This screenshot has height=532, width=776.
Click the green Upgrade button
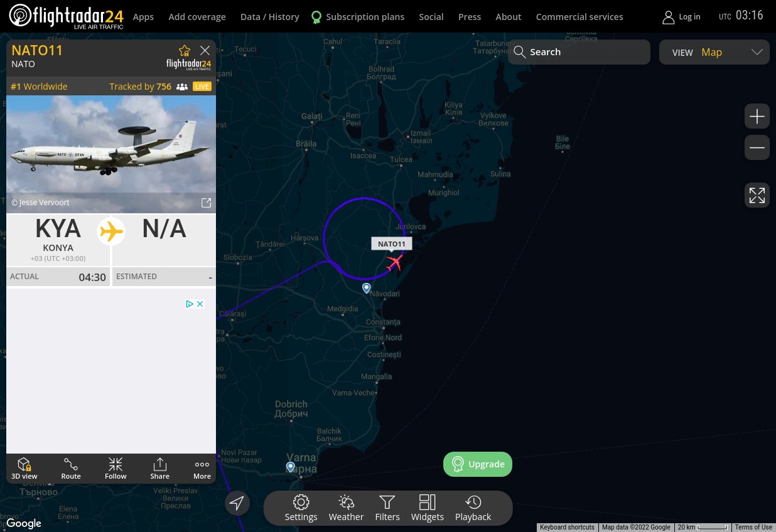coord(478,464)
